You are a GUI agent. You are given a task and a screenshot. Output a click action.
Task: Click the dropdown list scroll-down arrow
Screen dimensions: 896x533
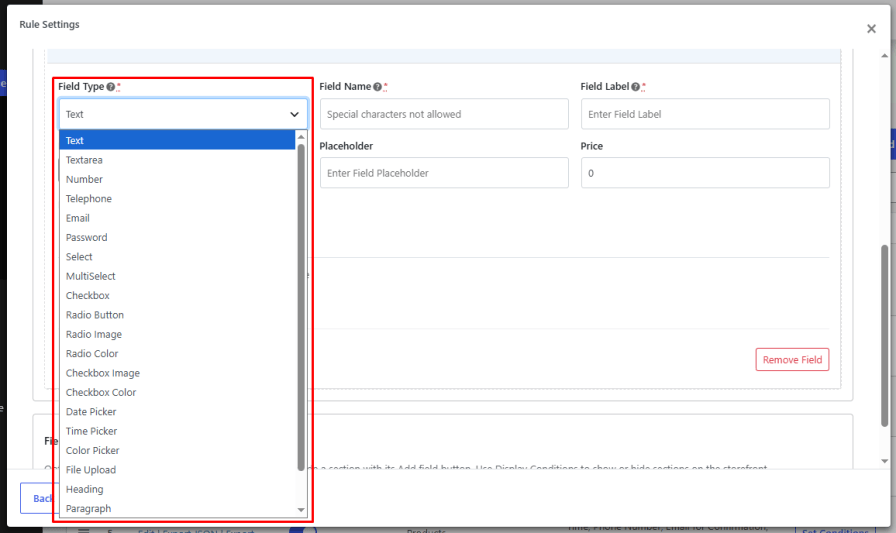pyautogui.click(x=301, y=510)
